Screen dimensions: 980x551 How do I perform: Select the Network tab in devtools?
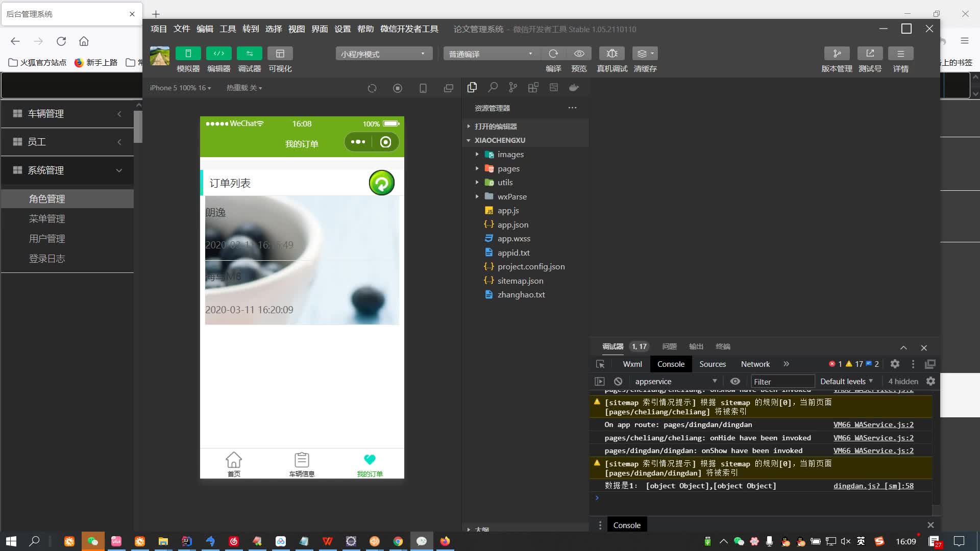(x=755, y=364)
